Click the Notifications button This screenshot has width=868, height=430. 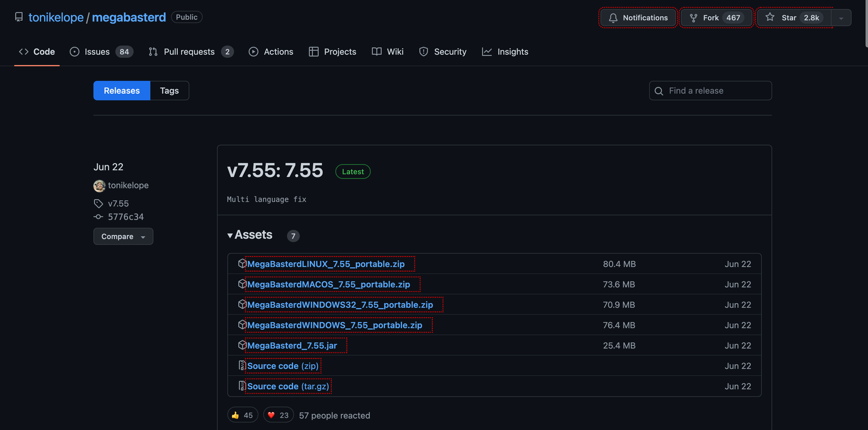pos(638,18)
